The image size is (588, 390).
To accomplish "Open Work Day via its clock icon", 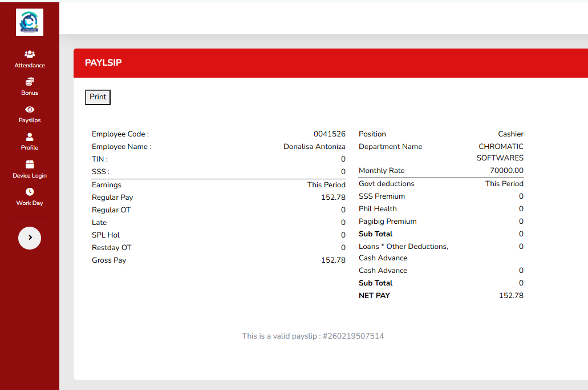I will [30, 192].
